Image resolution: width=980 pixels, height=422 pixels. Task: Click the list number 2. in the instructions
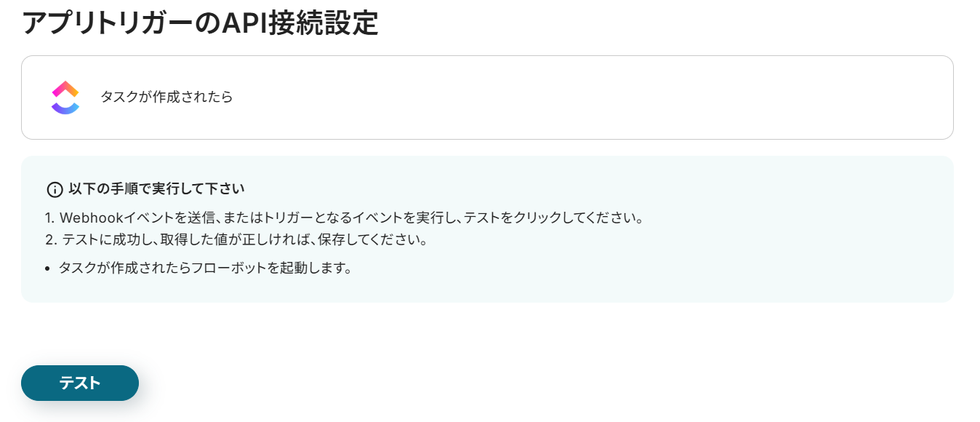(51, 239)
